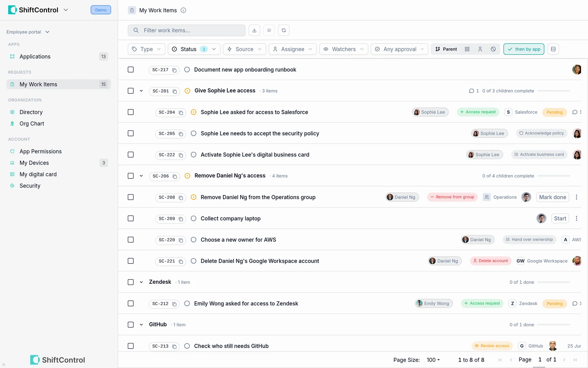The width and height of the screenshot is (588, 368).
Task: Open more options for SC-208 row
Action: tap(577, 197)
